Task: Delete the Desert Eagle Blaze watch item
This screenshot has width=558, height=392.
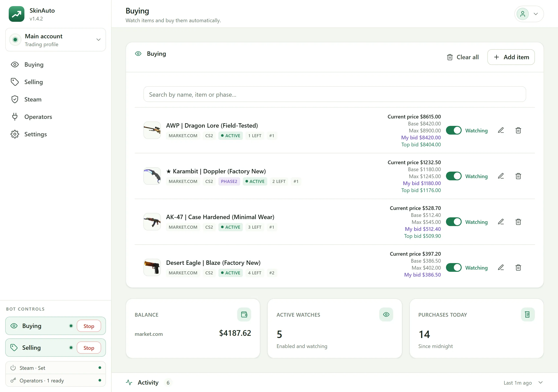Action: (x=518, y=267)
